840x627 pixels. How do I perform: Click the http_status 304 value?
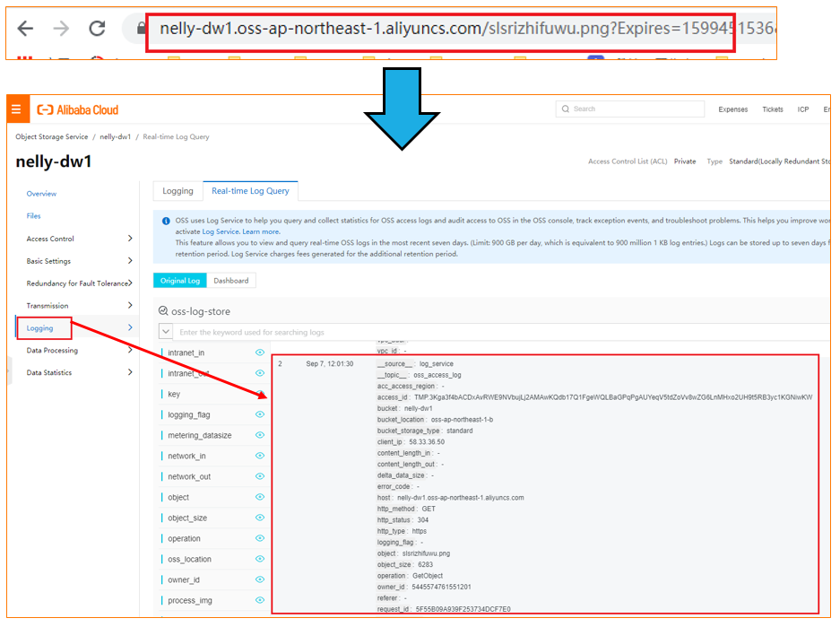[x=422, y=520]
